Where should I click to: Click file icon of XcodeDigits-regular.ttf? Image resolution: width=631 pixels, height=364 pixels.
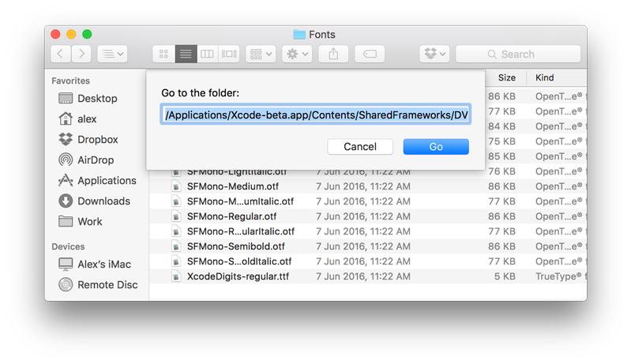coord(176,276)
